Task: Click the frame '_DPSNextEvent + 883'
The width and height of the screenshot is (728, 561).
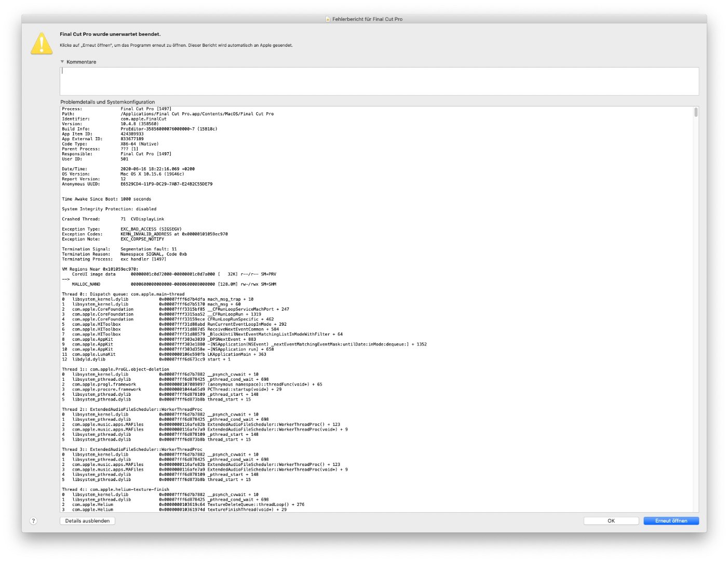Action: (232, 339)
